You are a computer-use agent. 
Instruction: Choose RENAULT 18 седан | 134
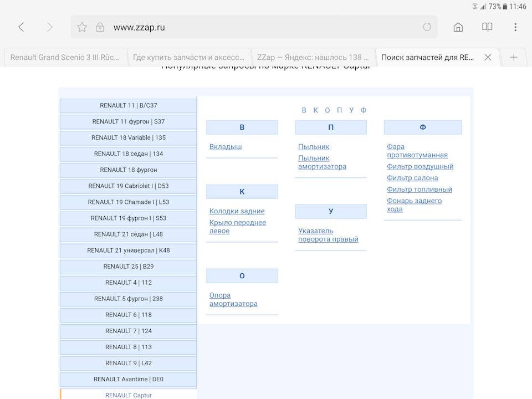(x=128, y=154)
